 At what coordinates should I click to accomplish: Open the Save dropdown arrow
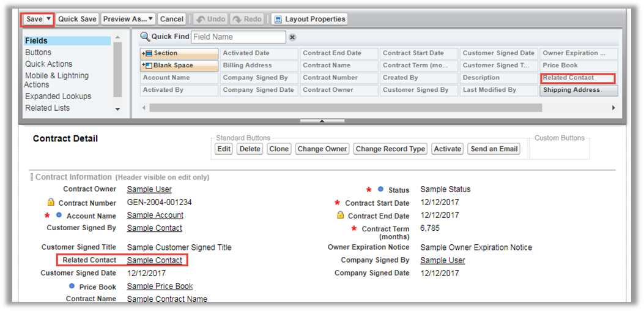coord(49,19)
